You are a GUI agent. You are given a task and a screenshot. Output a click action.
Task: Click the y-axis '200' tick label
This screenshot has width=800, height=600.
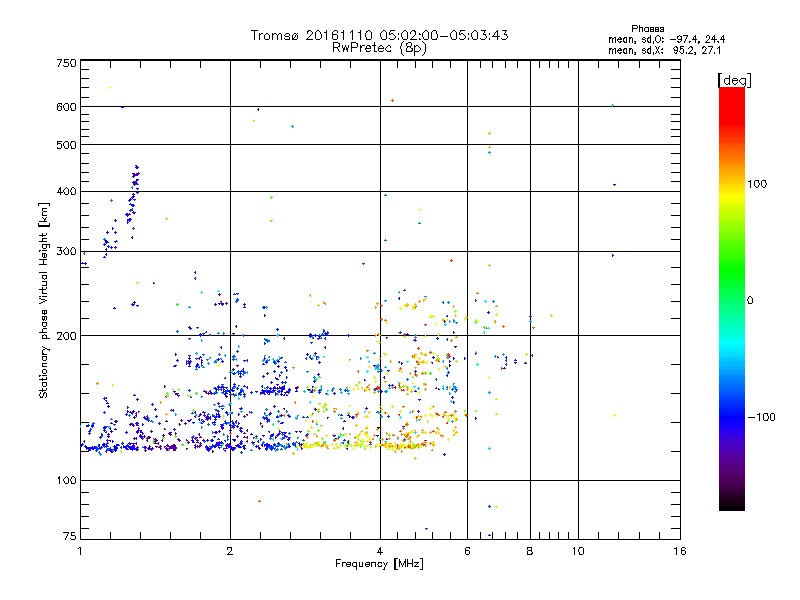(66, 336)
